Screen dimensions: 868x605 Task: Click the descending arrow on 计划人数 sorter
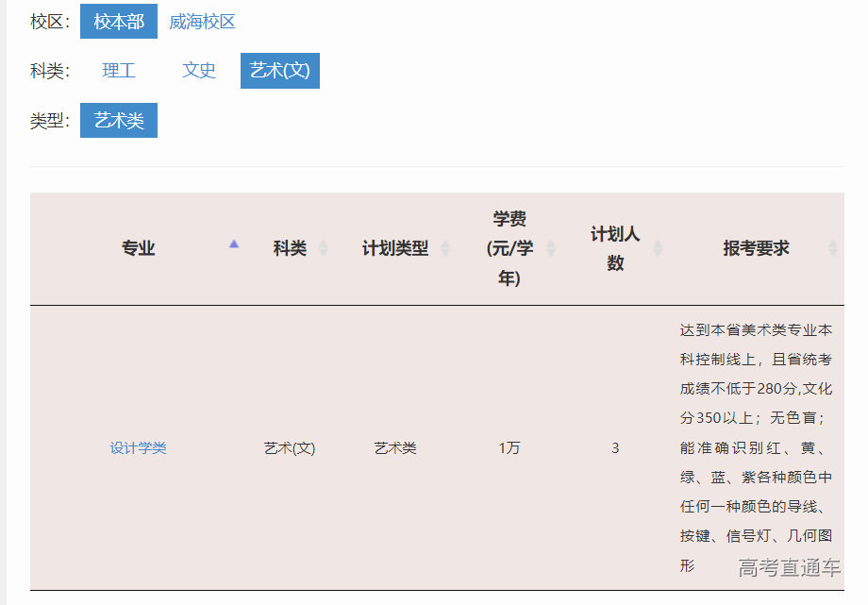click(x=658, y=253)
